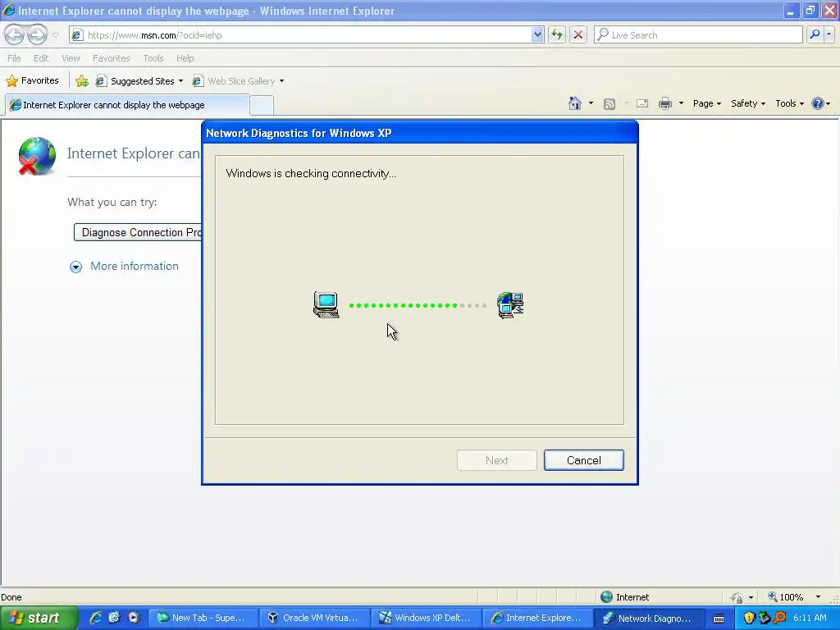Click the on-screen keyboard tray icon
The image size is (840, 630).
click(719, 619)
